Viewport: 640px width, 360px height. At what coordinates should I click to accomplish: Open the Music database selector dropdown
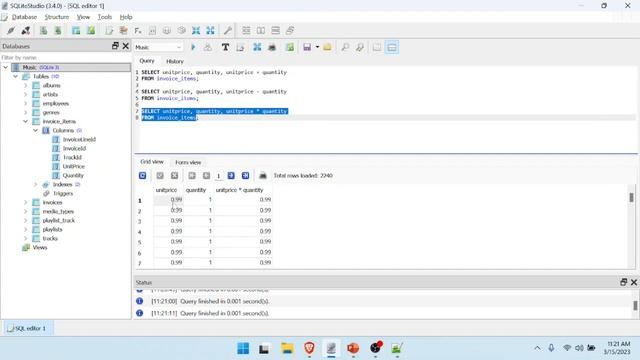click(x=158, y=47)
